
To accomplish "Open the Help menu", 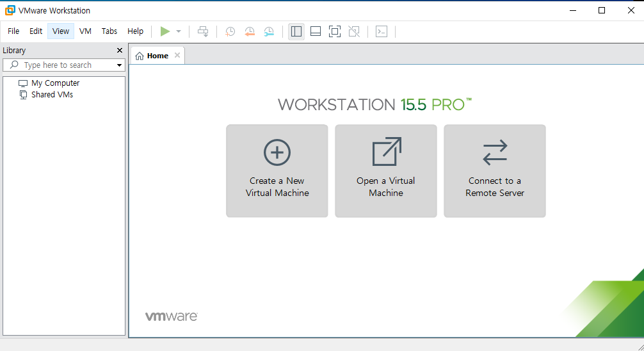I will click(x=135, y=31).
